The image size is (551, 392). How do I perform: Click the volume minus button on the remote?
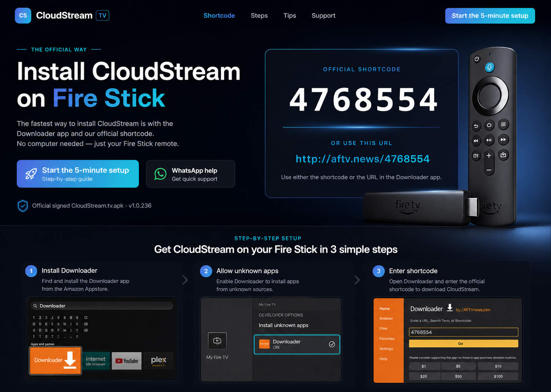pos(489,170)
